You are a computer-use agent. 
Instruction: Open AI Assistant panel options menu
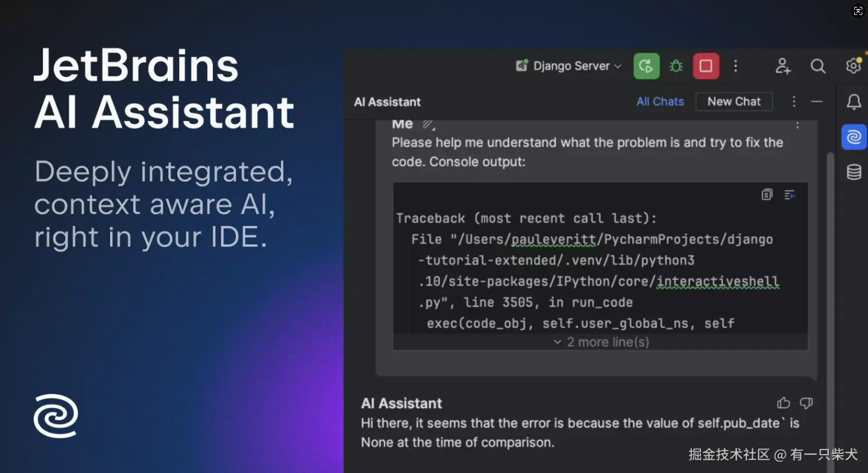(794, 101)
